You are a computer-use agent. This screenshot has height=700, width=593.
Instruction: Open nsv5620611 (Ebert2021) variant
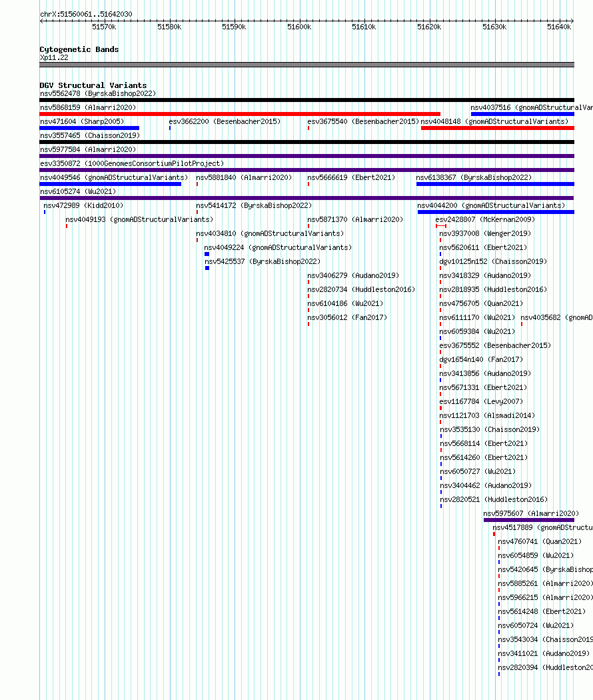click(483, 248)
